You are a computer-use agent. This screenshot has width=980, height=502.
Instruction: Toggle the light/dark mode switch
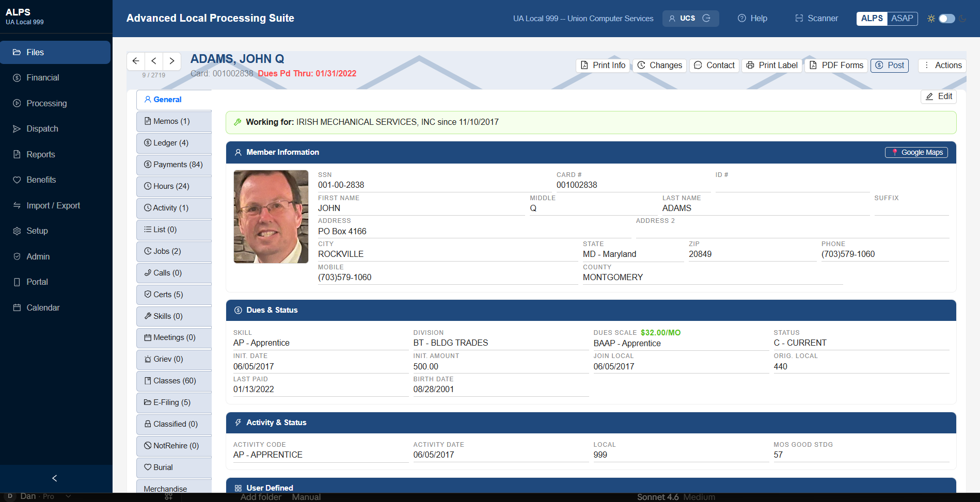(947, 19)
